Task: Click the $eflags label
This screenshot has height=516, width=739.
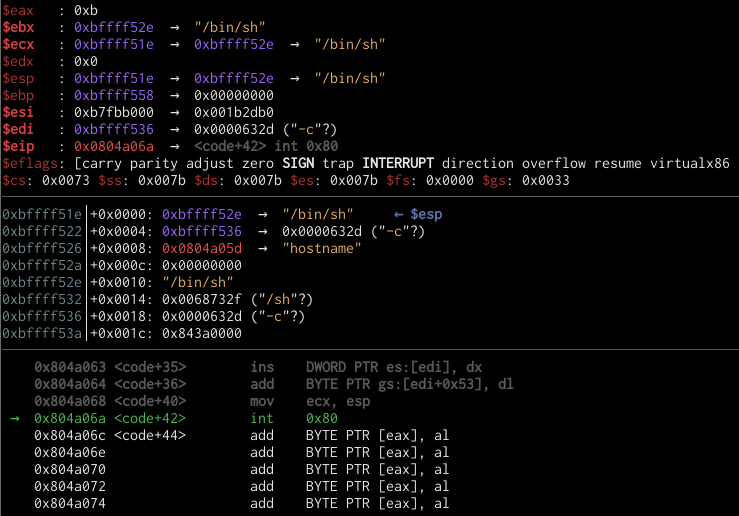Action: (x=31, y=163)
